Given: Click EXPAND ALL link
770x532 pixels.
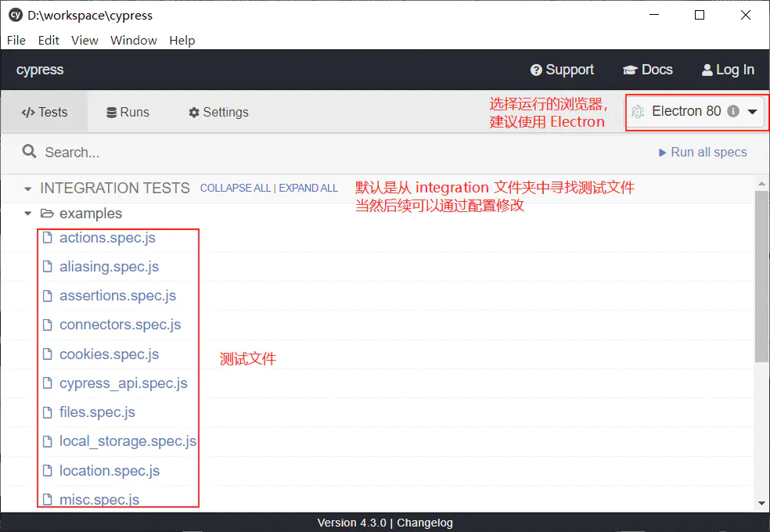Looking at the screenshot, I should tap(308, 188).
